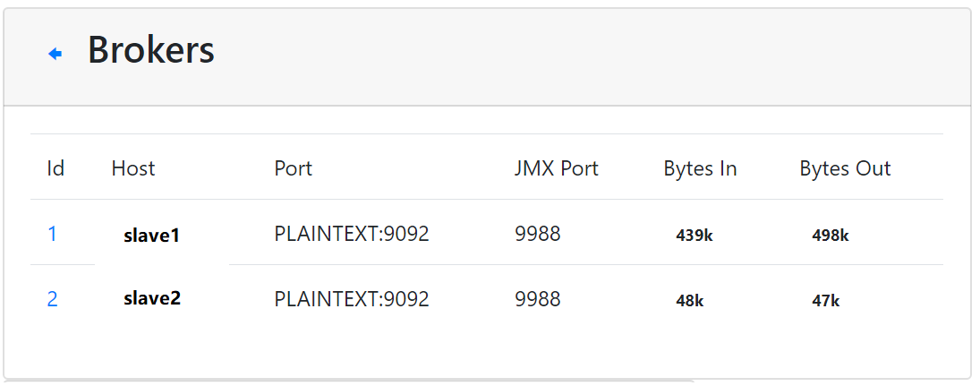Click the Port column header
Screen dimensions: 980x386
point(293,168)
